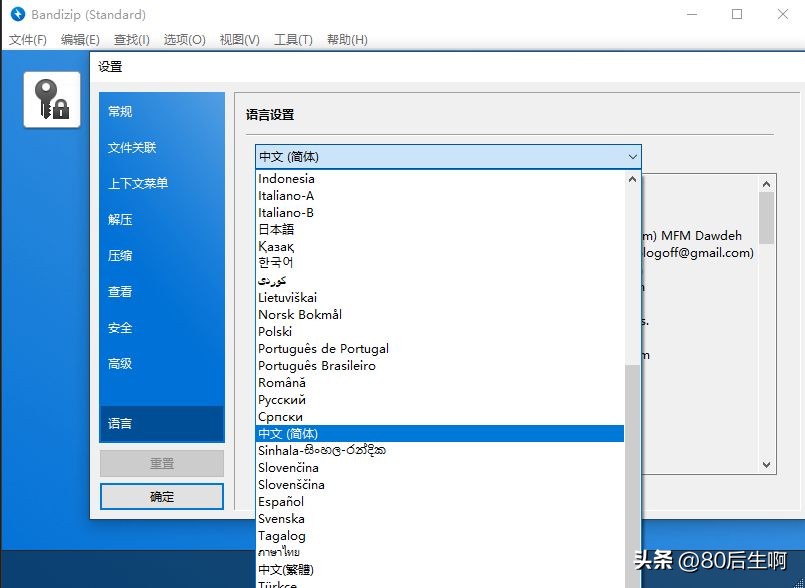Viewport: 805px width, 588px height.
Task: Click the 重置 reset button
Action: [x=161, y=463]
